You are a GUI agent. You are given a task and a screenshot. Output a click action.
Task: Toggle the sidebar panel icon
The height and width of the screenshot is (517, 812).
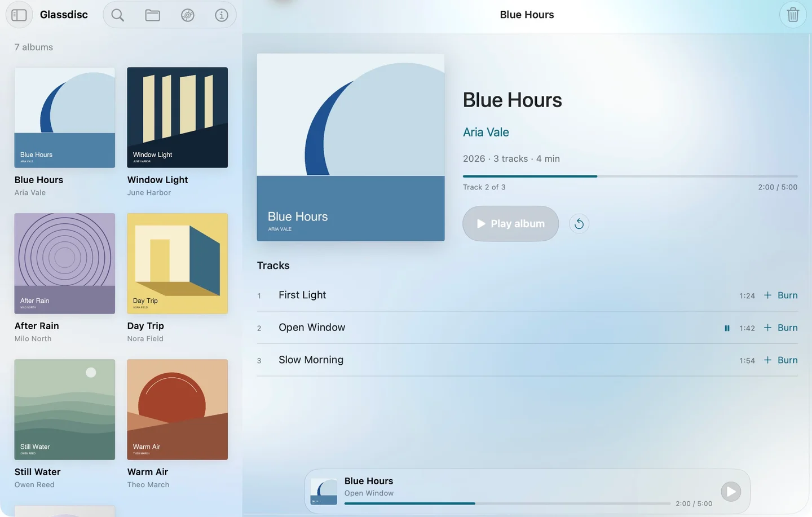[19, 15]
